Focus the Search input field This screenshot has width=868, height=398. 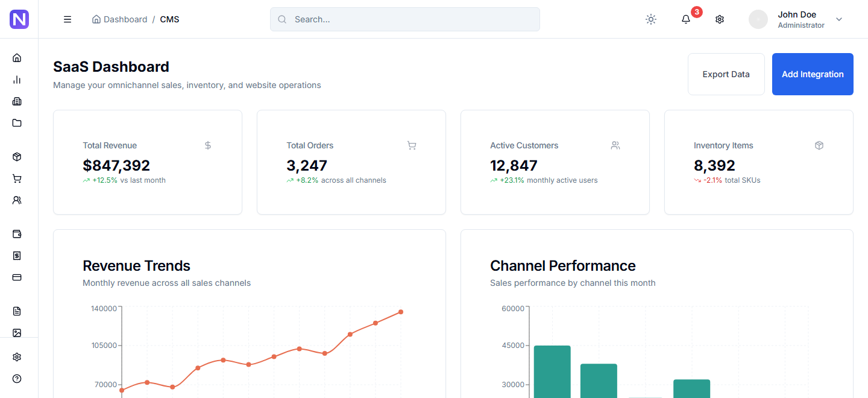(405, 19)
